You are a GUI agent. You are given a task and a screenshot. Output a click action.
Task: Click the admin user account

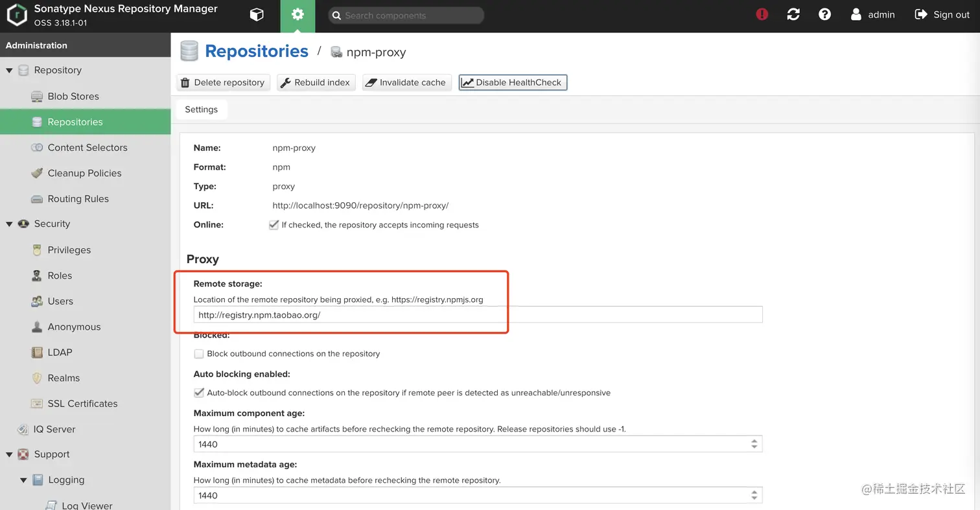coord(873,14)
